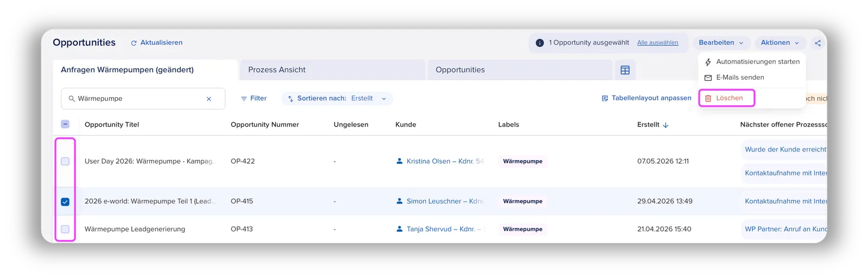Screen dimensions: 868x279
Task: Click the Kunde column header
Action: 406,125
